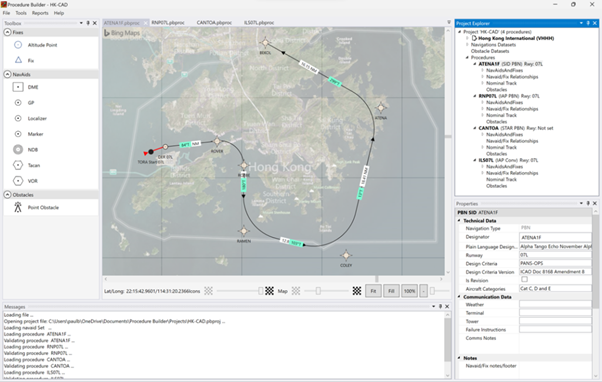The height and width of the screenshot is (382, 602).
Task: Click the ATENA waypoint symbol on map
Action: tap(380, 108)
